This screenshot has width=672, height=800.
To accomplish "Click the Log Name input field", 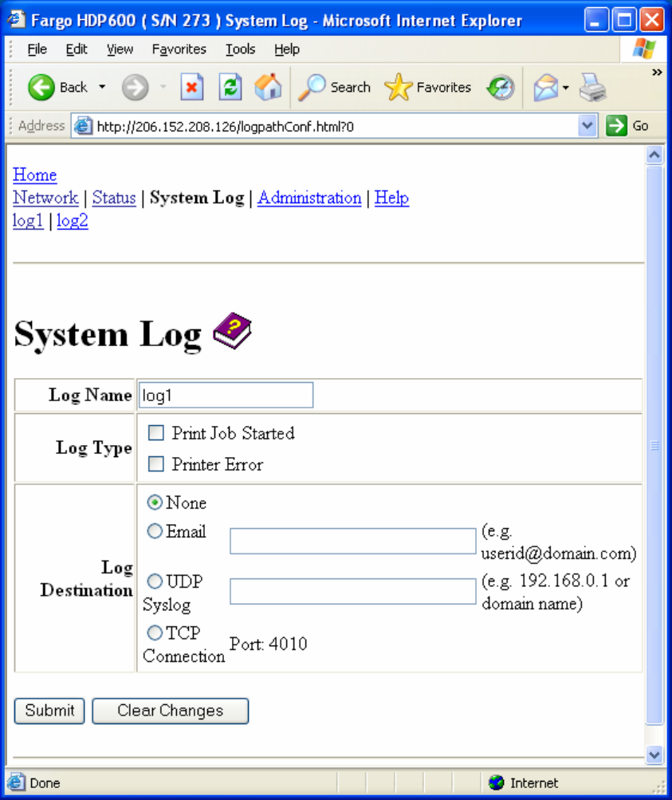I will click(226, 395).
